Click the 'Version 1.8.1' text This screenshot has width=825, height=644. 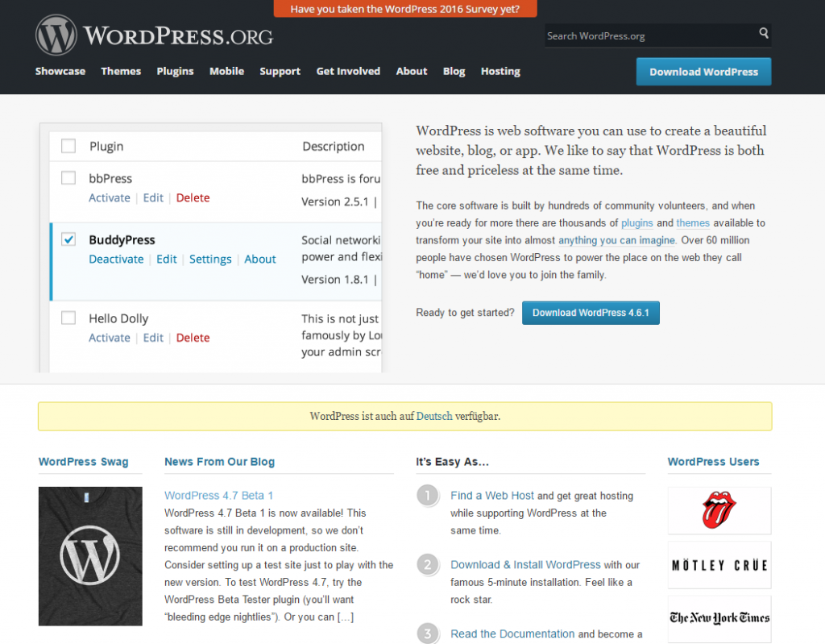click(x=334, y=280)
